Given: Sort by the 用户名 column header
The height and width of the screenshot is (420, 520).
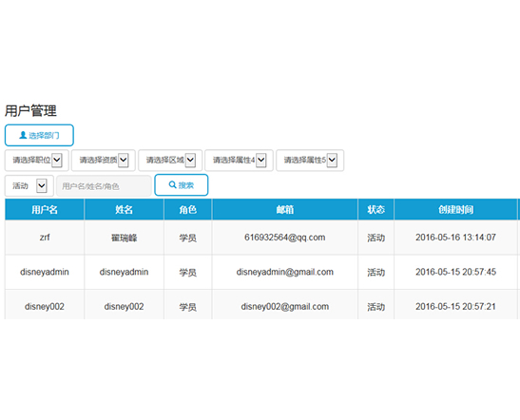Looking at the screenshot, I should click(45, 209).
